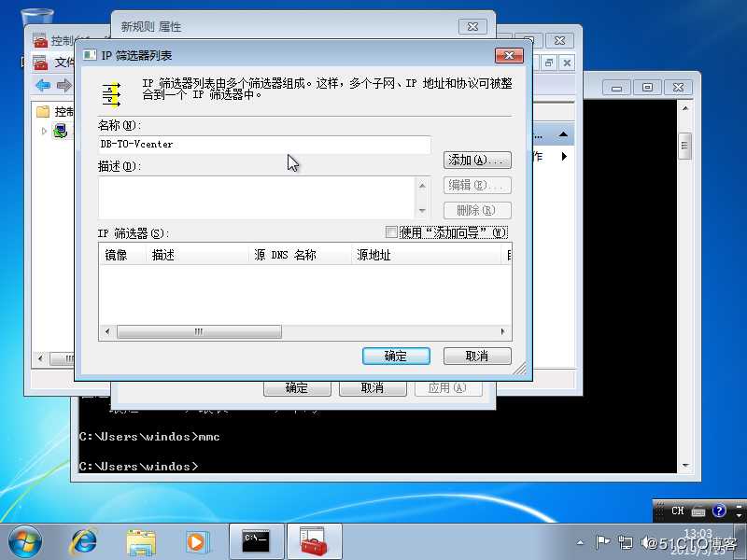The width and height of the screenshot is (747, 560).
Task: Click the CH language bar indicator
Action: (678, 511)
